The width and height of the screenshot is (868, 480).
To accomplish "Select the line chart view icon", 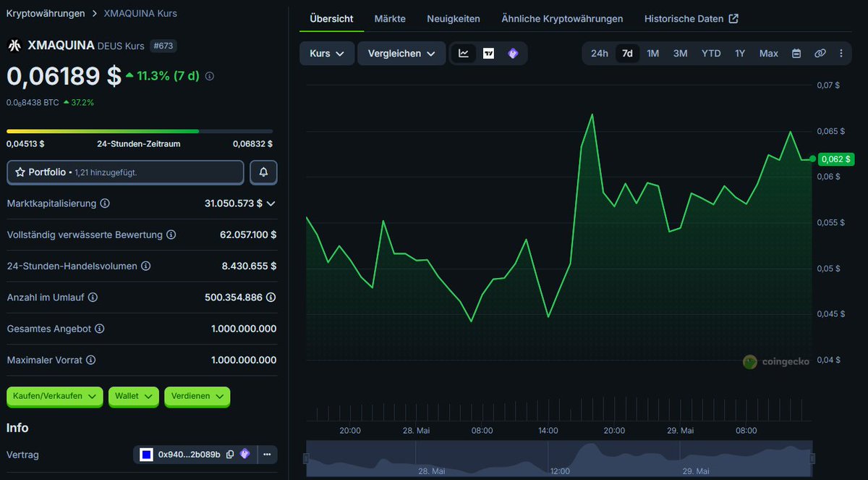I will point(464,54).
